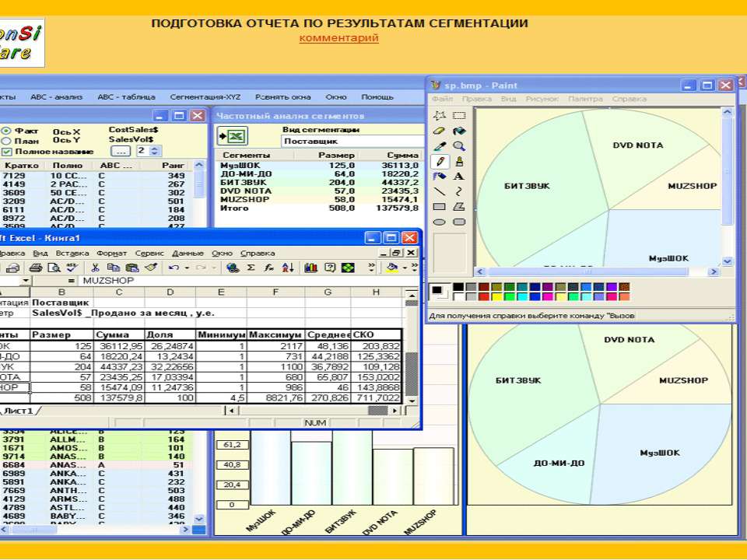The width and height of the screenshot is (747, 560).
Task: Click the Copy icon in Excel toolbar
Action: pos(114,268)
